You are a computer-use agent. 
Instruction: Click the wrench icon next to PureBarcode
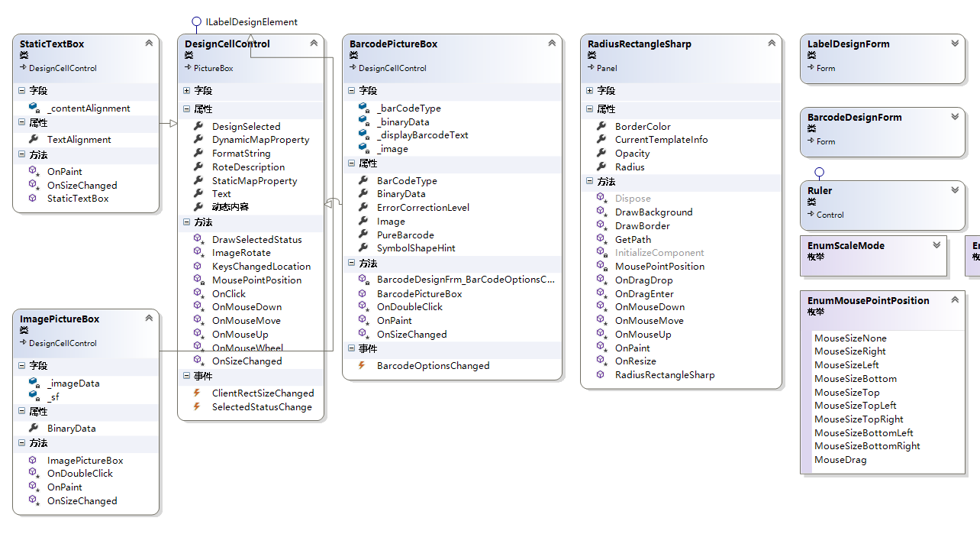click(x=363, y=235)
